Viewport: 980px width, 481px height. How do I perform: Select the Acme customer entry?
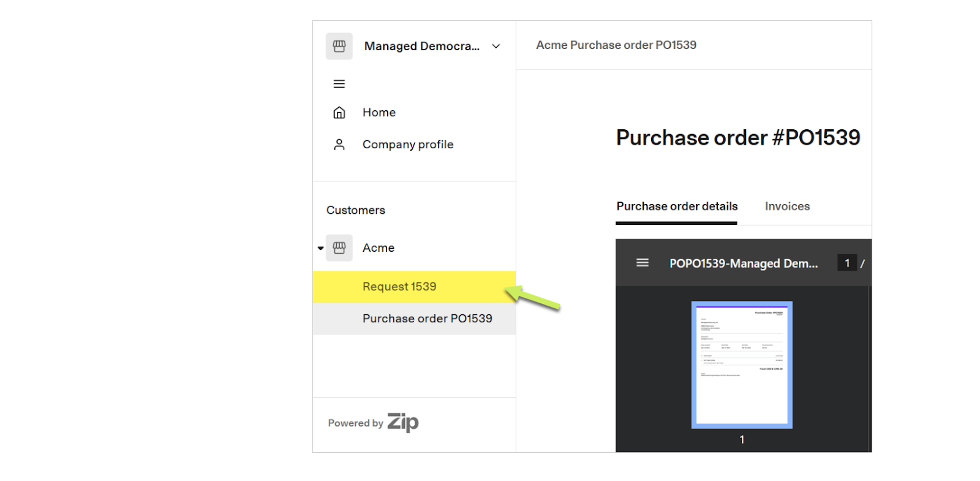(x=379, y=248)
